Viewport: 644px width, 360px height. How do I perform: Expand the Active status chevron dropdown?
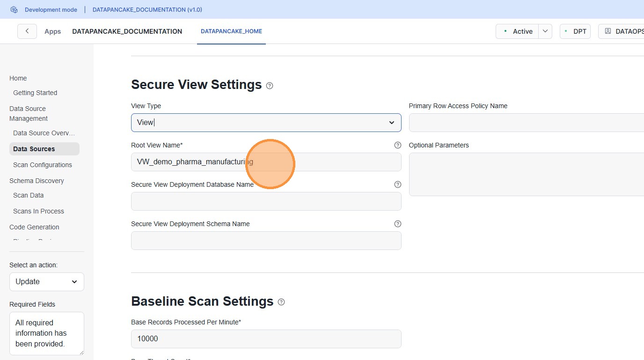pos(545,31)
